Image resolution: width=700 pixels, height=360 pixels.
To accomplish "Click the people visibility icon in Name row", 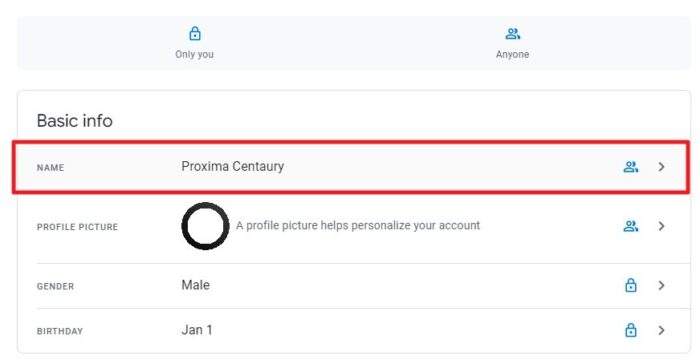I will click(x=630, y=167).
